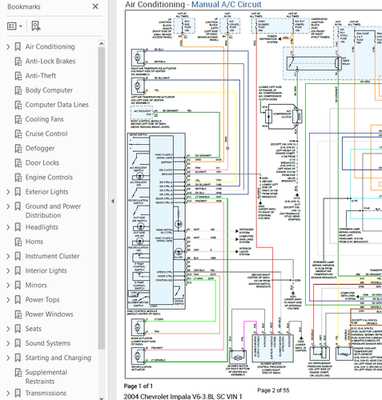382x400 pixels.
Task: Click the Mirrors bookmark icon
Action: [x=18, y=285]
